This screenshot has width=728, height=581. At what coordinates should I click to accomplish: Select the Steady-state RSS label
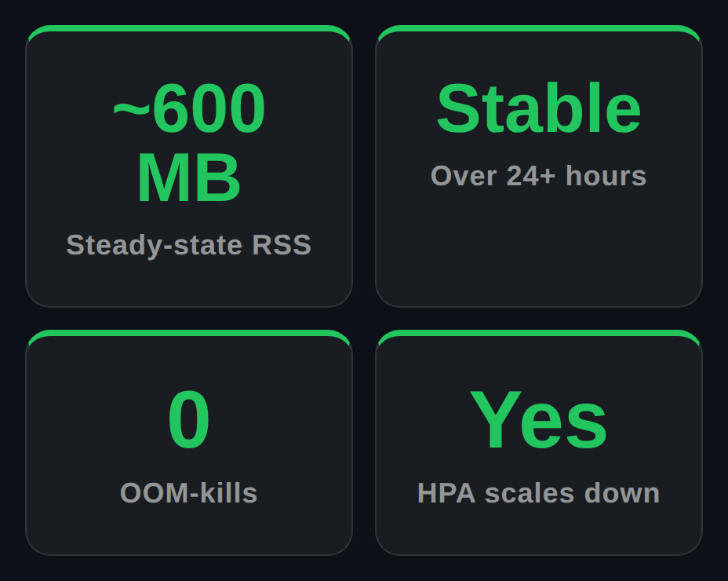pos(189,245)
